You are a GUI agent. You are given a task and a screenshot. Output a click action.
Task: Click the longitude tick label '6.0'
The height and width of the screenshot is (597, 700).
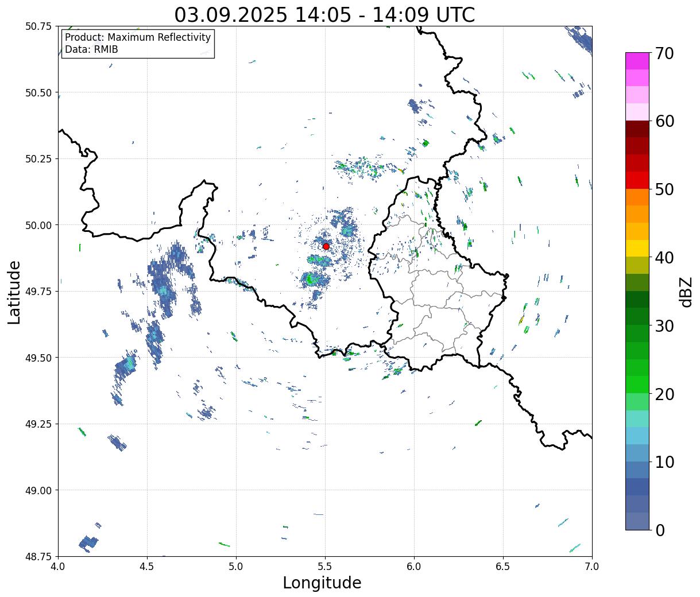tap(414, 566)
